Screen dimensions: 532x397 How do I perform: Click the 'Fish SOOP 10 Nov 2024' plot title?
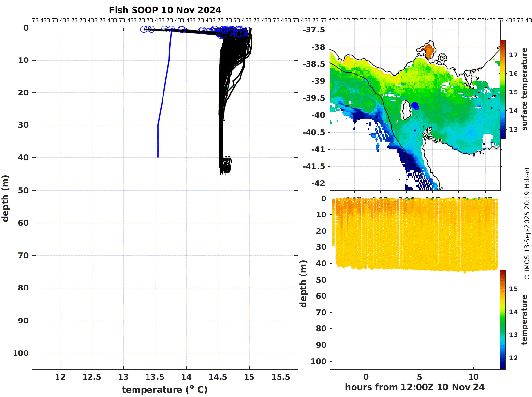(165, 10)
